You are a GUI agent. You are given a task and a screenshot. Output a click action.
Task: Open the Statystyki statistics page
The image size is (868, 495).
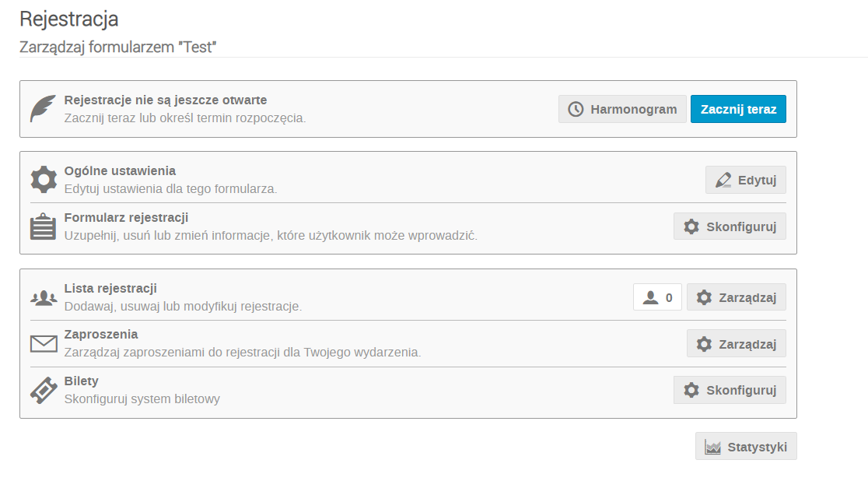746,446
